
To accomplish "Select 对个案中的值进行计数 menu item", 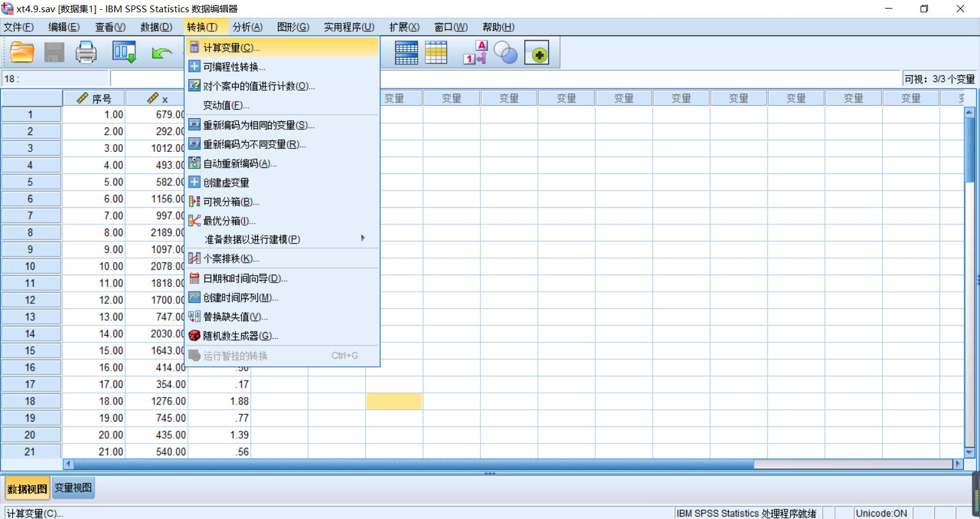I will click(282, 86).
